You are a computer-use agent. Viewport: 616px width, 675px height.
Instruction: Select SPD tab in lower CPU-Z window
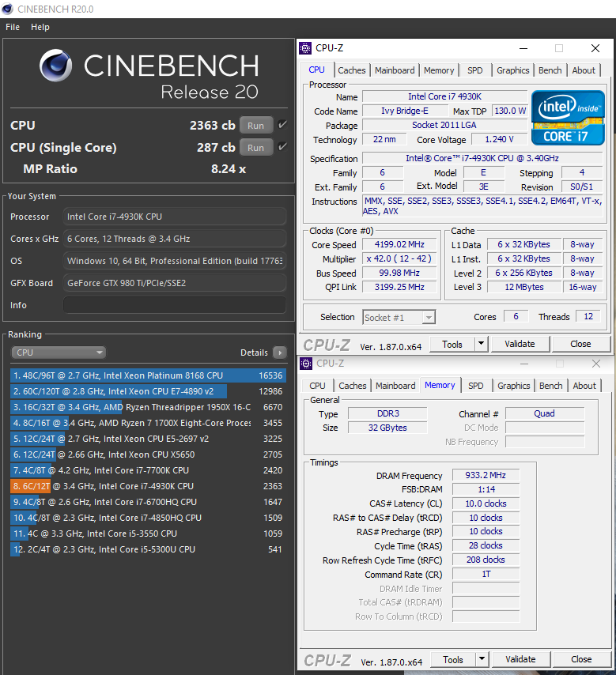[x=475, y=386]
